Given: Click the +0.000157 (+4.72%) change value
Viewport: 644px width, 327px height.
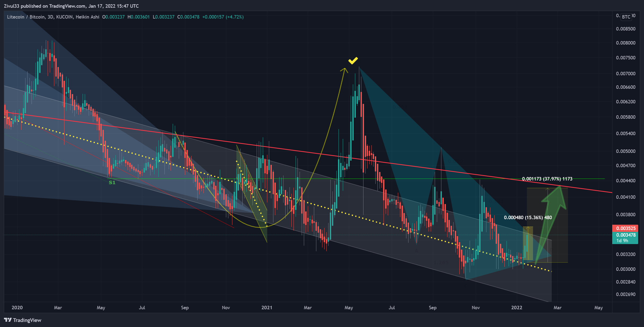Looking at the screenshot, I should coord(223,17).
